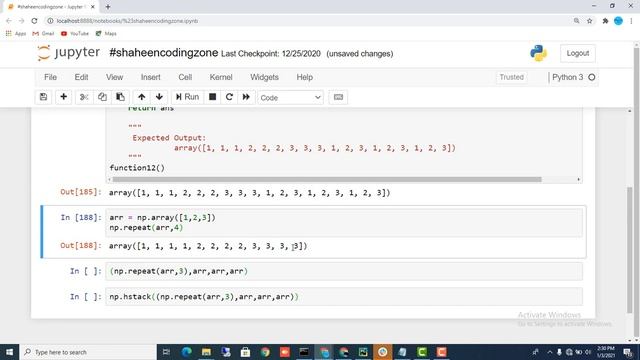The height and width of the screenshot is (360, 640).
Task: Open the Help menu
Action: point(304,77)
